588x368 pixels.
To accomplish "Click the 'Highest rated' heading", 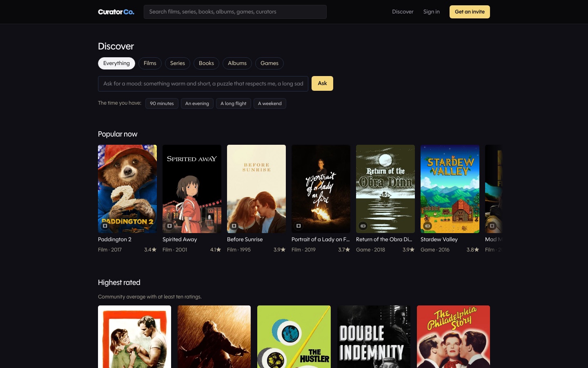I will pyautogui.click(x=119, y=283).
